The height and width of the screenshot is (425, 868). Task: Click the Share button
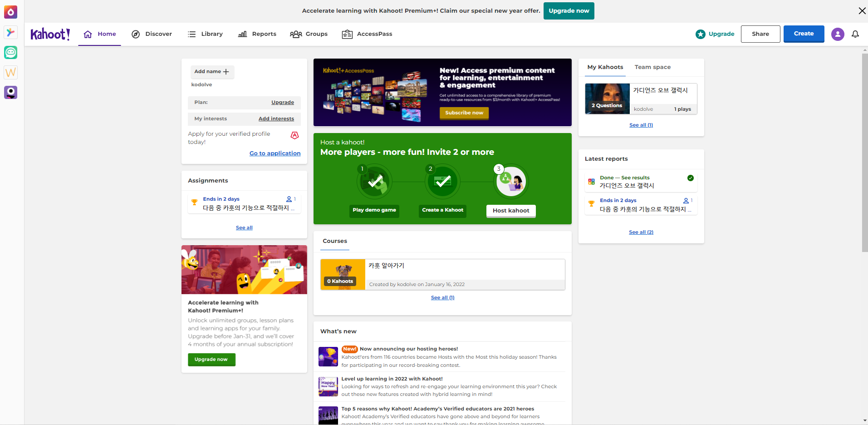pyautogui.click(x=760, y=34)
